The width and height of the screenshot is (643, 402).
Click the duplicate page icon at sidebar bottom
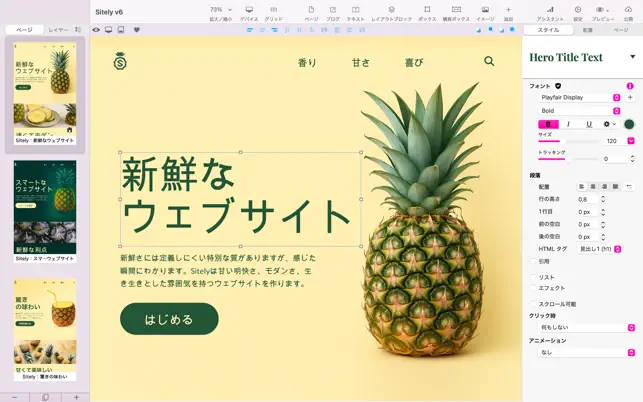click(46, 397)
